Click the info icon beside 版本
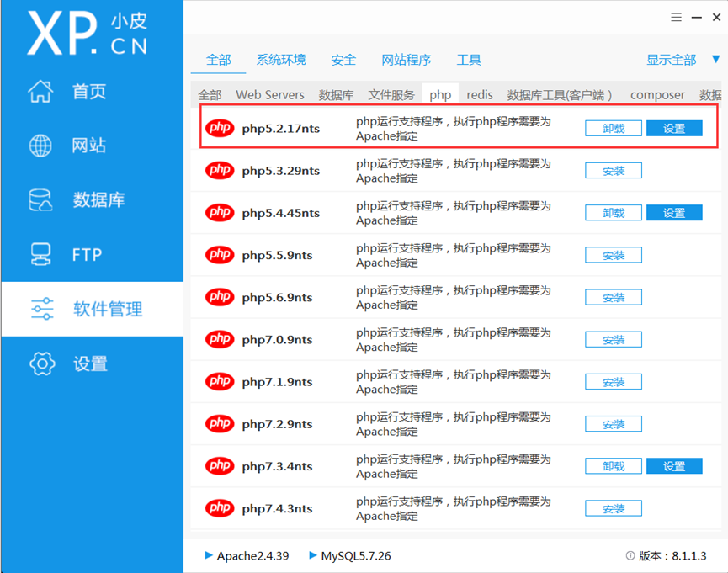The height and width of the screenshot is (573, 728). tap(630, 556)
